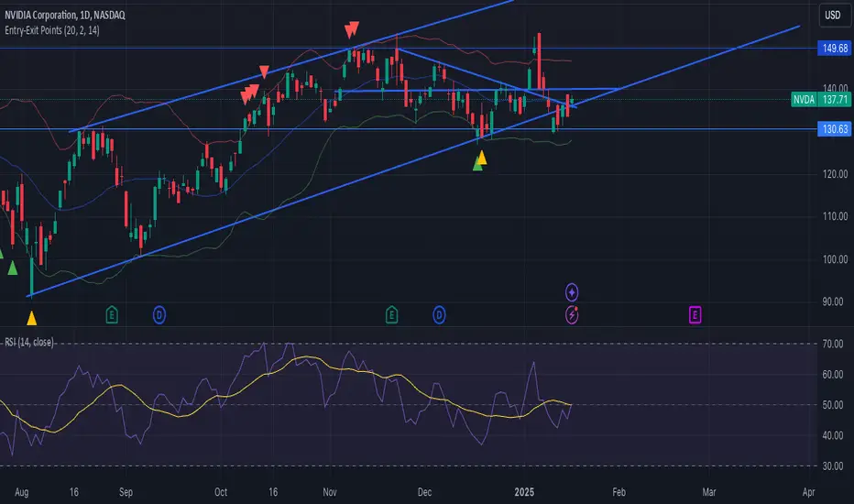Click the yellow triangle below the August low
The width and height of the screenshot is (854, 504).
pos(31,318)
